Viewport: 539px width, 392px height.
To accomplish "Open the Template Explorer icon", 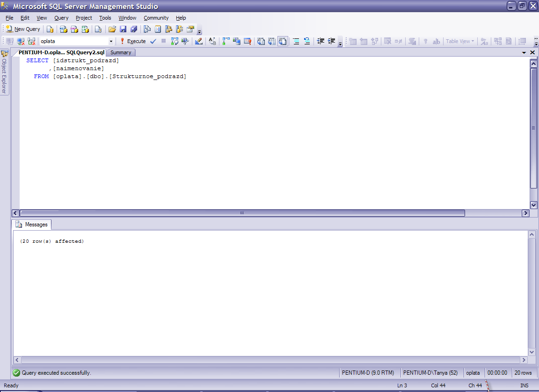I will 180,29.
